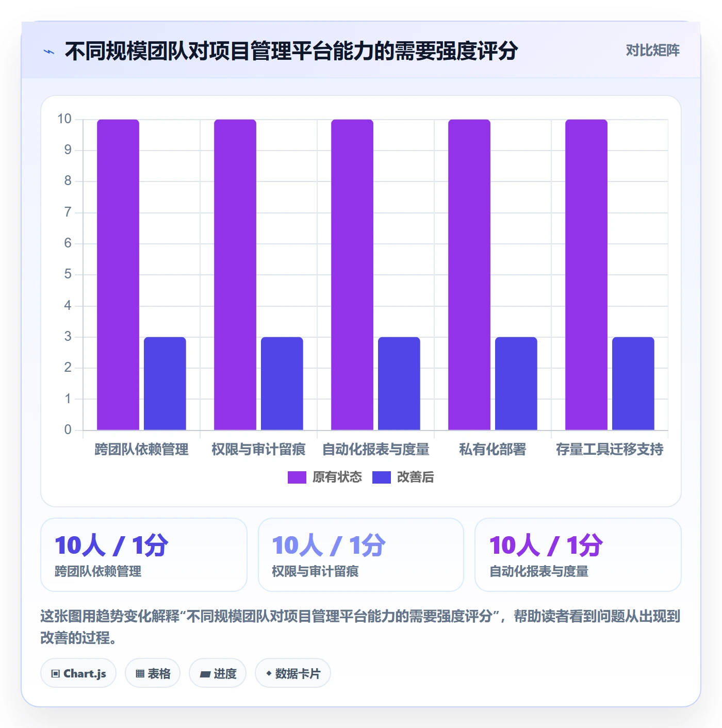Click the blue bar for 自动化报表与度量
Screen dimensions: 722x728
[x=399, y=384]
